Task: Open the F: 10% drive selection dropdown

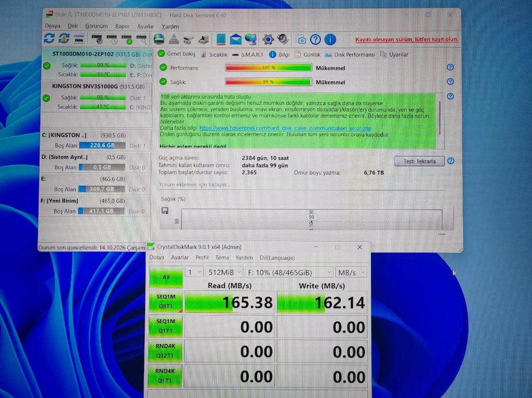Action: 289,272
